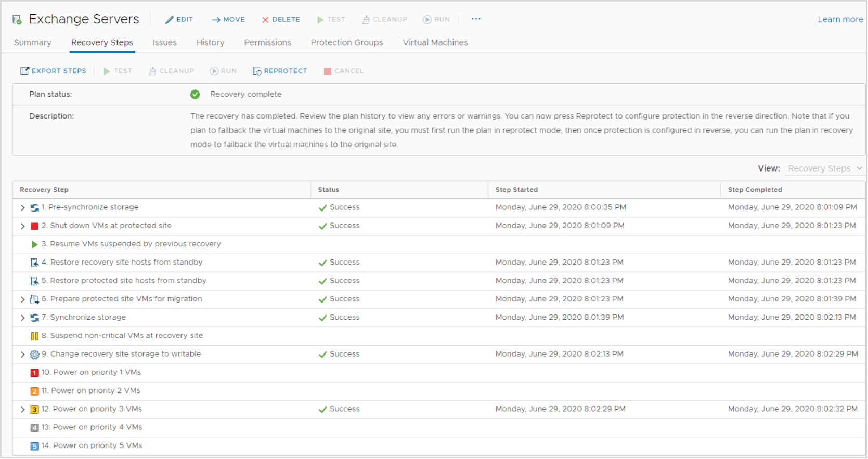Viewport: 868px width, 459px height.
Task: Open the Permissions tab
Action: pyautogui.click(x=268, y=43)
